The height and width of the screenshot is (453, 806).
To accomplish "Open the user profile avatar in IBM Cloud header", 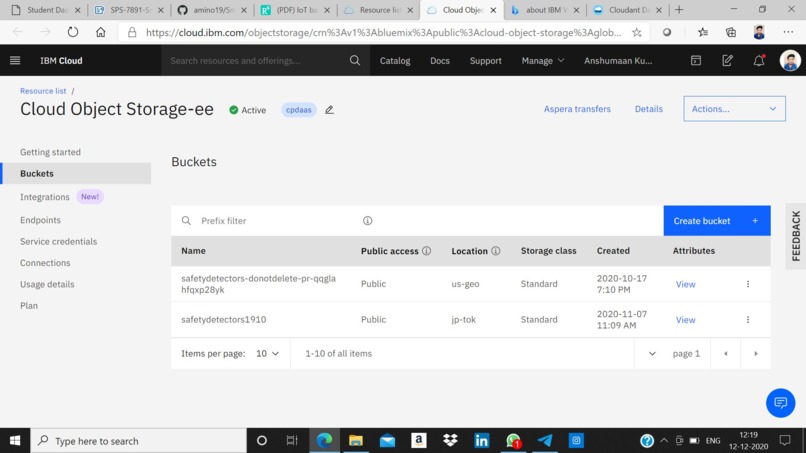I will tap(790, 61).
